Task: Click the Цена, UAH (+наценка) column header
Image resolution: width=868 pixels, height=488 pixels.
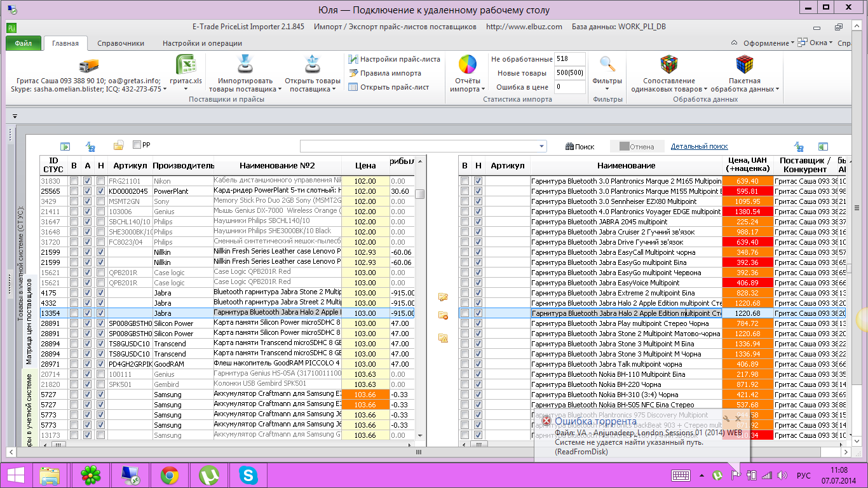Action: pos(747,165)
